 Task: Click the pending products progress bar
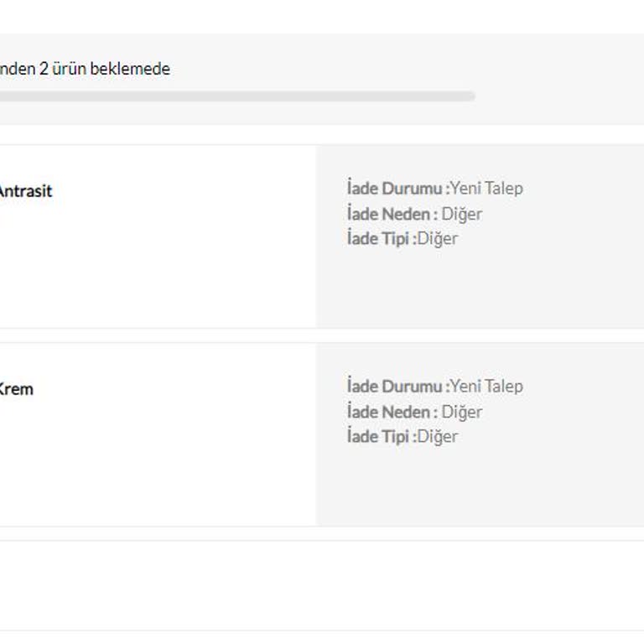click(x=235, y=96)
